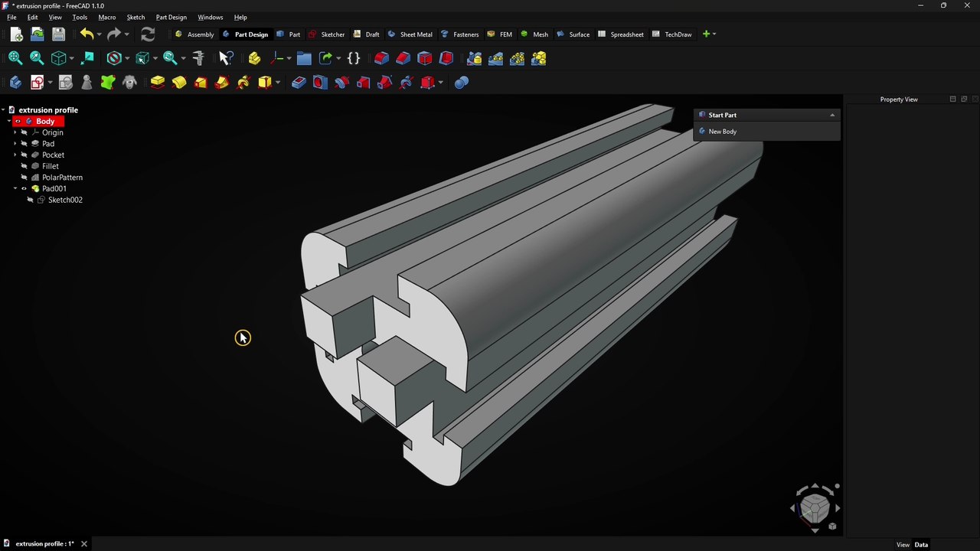The width and height of the screenshot is (980, 551).
Task: Select Sketch002 in the model tree
Action: click(65, 200)
